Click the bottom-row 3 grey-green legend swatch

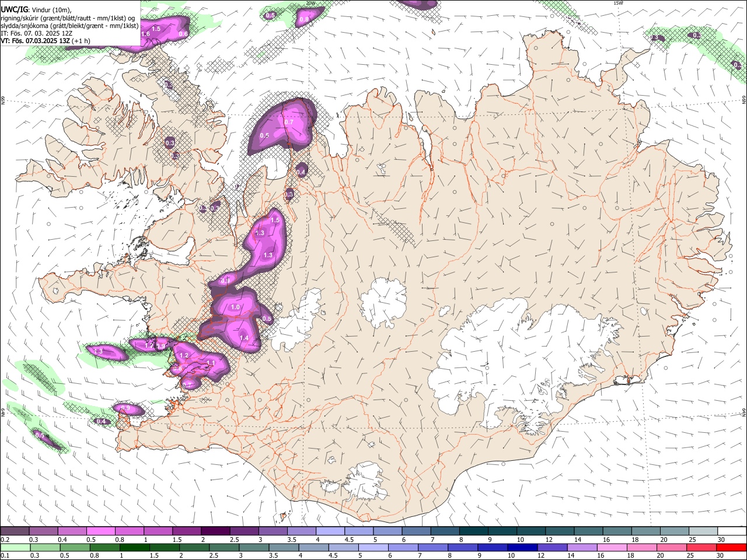pos(254,547)
